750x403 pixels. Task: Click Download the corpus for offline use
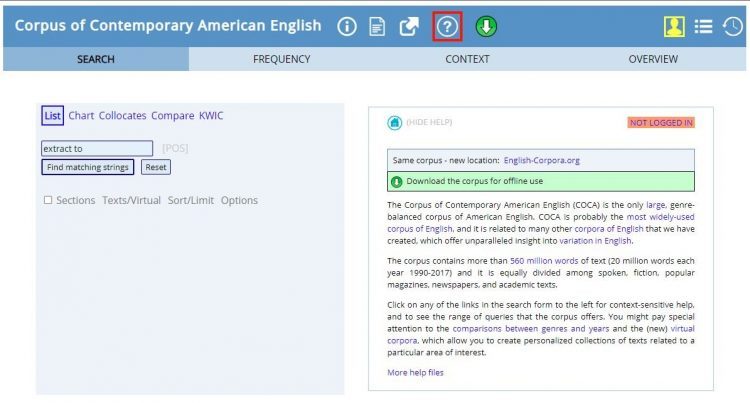540,181
